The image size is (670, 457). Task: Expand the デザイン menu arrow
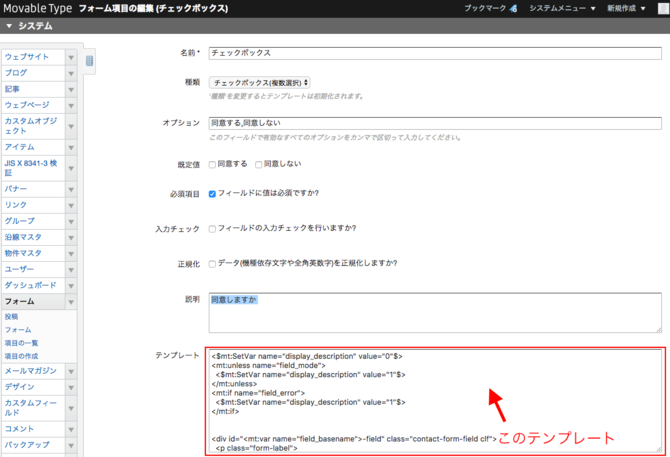(x=71, y=387)
